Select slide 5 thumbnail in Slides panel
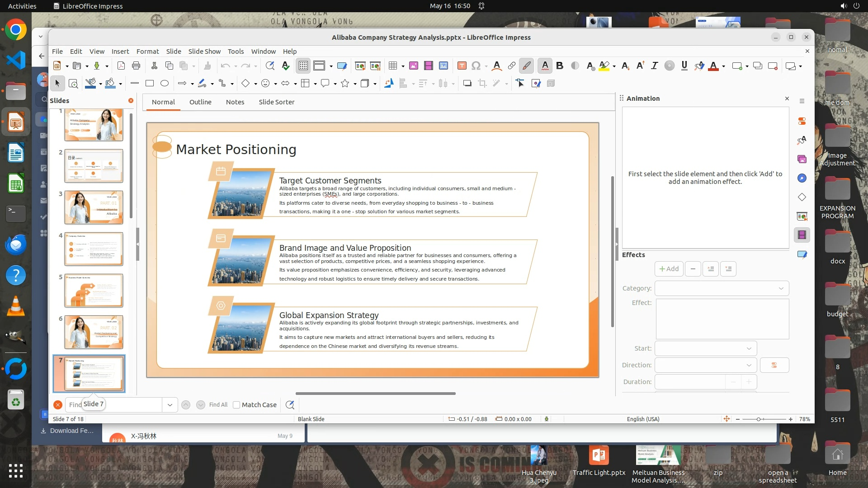This screenshot has height=488, width=868. [x=94, y=291]
